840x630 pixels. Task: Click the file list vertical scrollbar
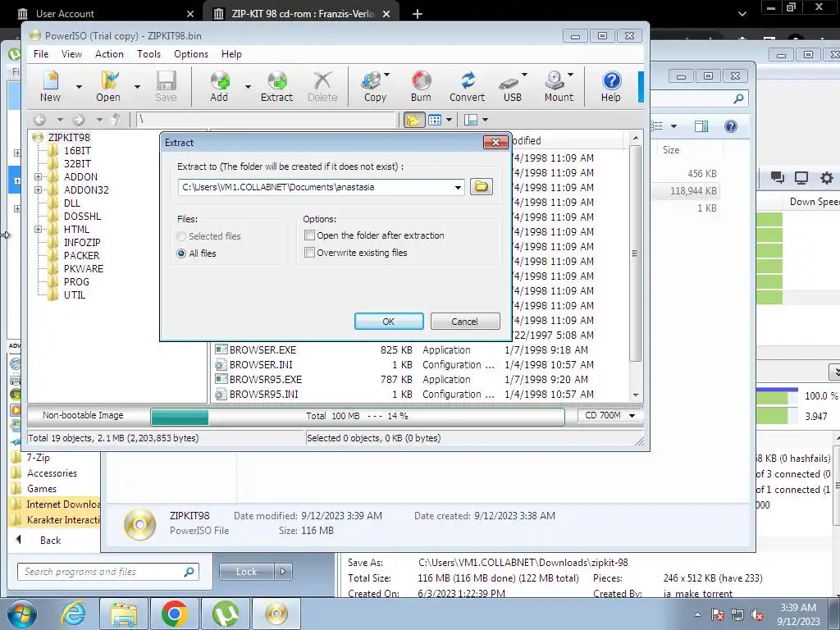[x=636, y=267]
